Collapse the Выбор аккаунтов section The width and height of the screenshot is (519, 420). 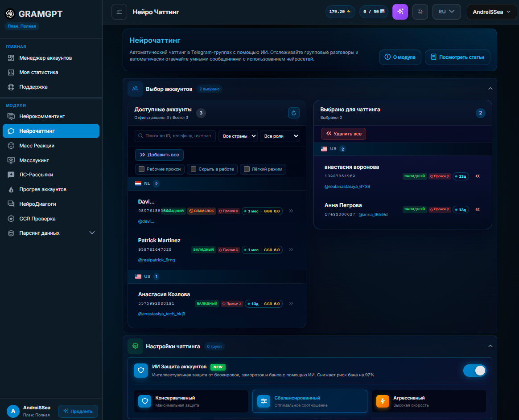[x=490, y=89]
